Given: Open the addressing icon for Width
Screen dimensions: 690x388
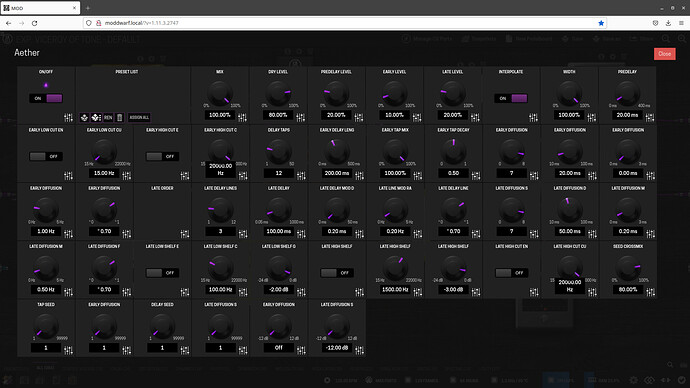Looking at the screenshot, I should tap(592, 117).
